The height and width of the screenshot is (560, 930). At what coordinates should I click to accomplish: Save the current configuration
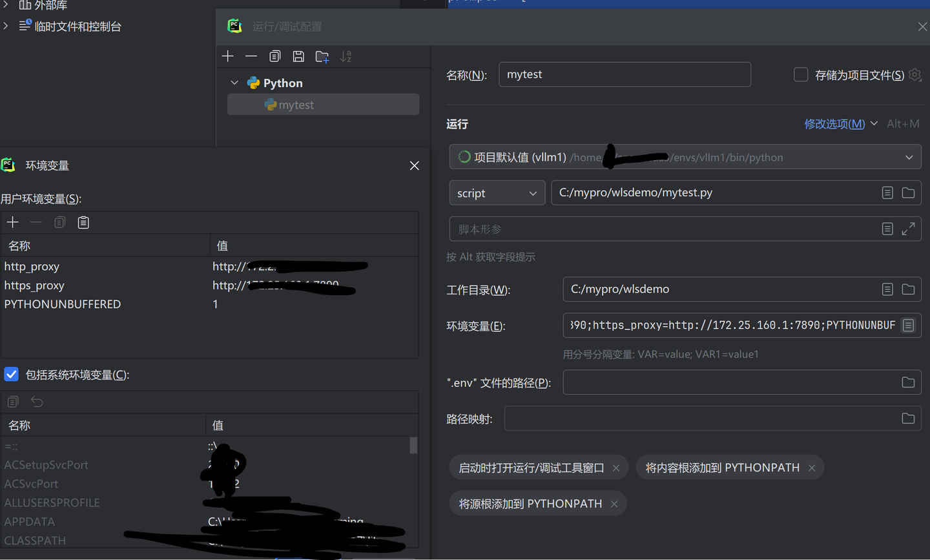point(298,56)
